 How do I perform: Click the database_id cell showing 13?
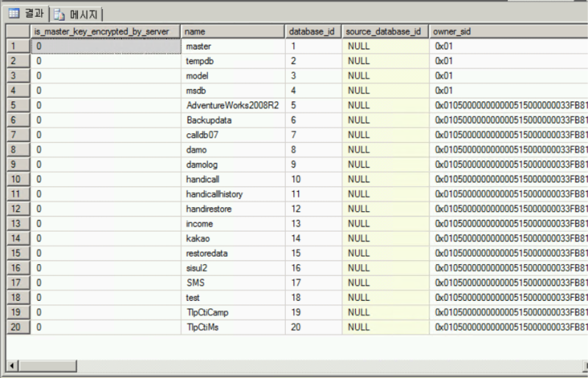314,224
